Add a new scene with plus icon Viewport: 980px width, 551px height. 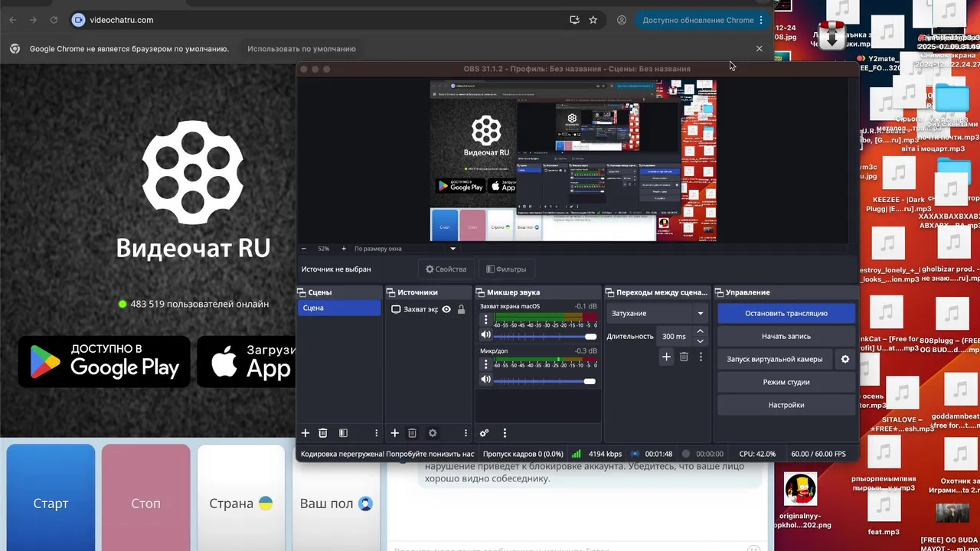305,433
